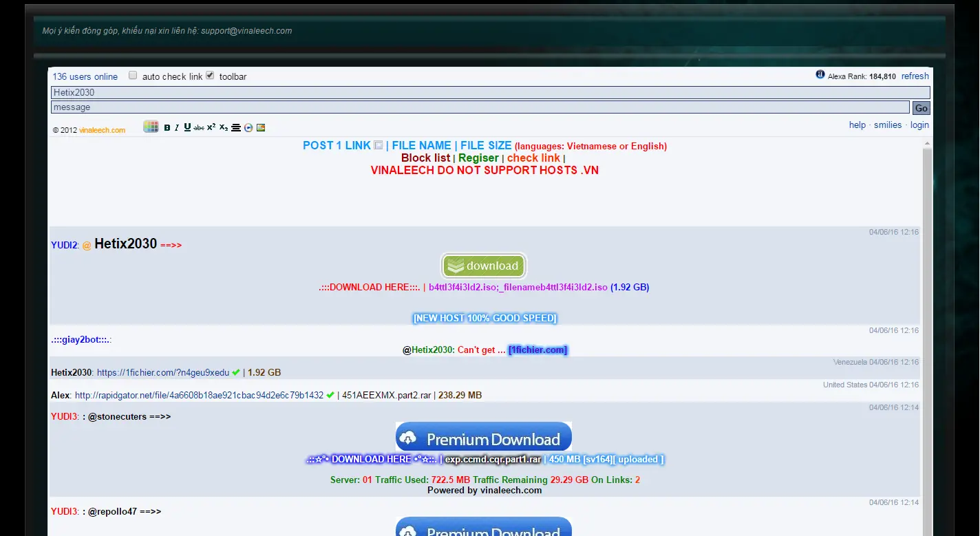The image size is (980, 536).
Task: Click the refresh link
Action: coord(915,76)
